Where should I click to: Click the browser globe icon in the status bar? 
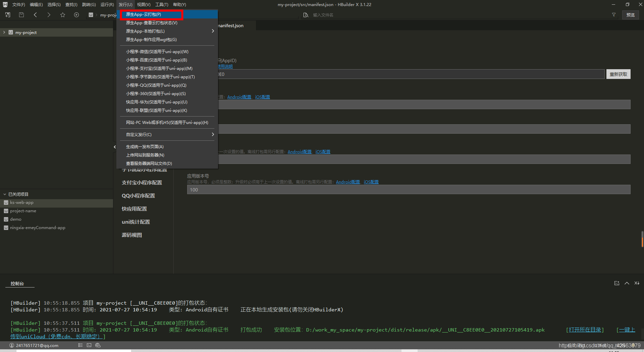(x=98, y=345)
